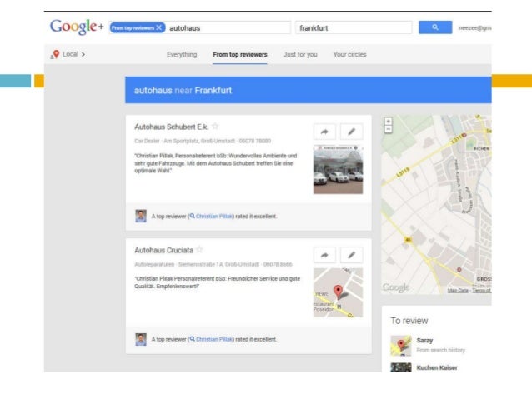Click reviewer avatar in Autohaus Cruciata card
The width and height of the screenshot is (532, 399).
coord(141,339)
